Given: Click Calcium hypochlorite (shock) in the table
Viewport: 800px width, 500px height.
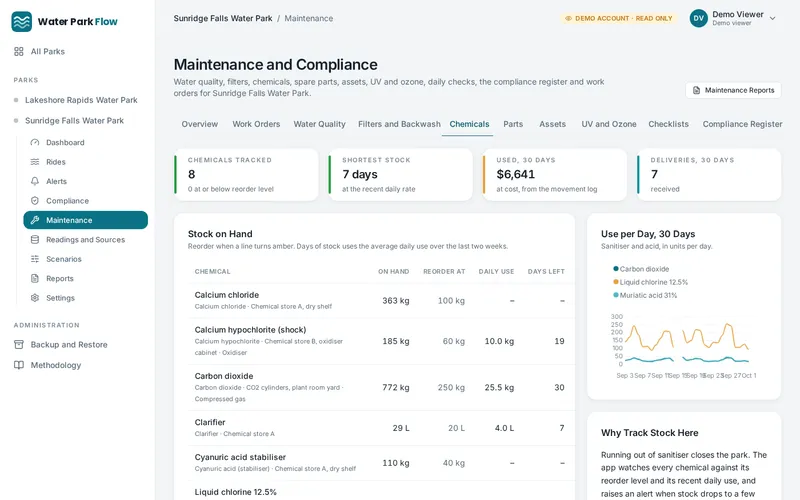Looking at the screenshot, I should (x=251, y=330).
